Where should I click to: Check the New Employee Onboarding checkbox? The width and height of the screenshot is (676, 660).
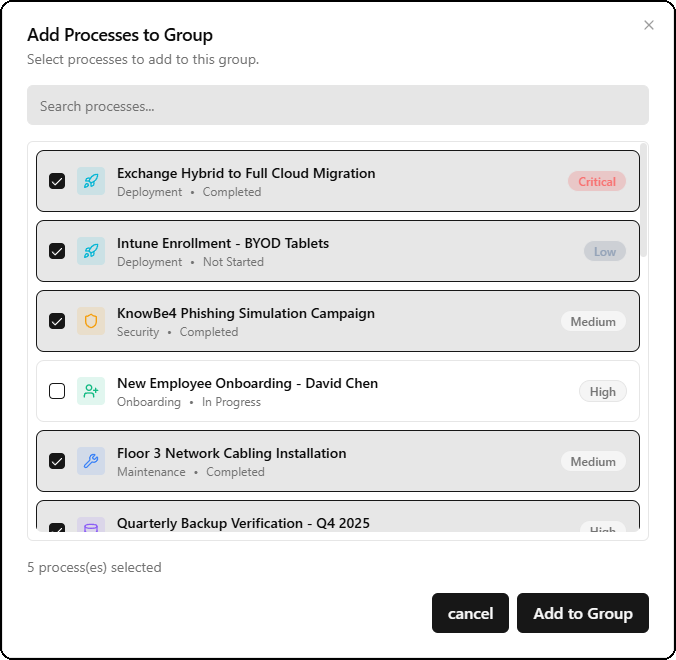click(57, 391)
